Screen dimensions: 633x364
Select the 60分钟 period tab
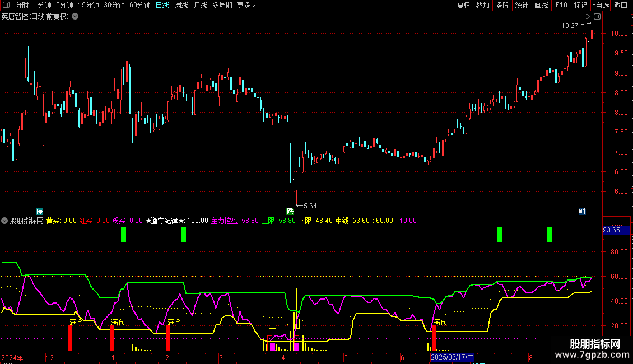[x=139, y=6]
